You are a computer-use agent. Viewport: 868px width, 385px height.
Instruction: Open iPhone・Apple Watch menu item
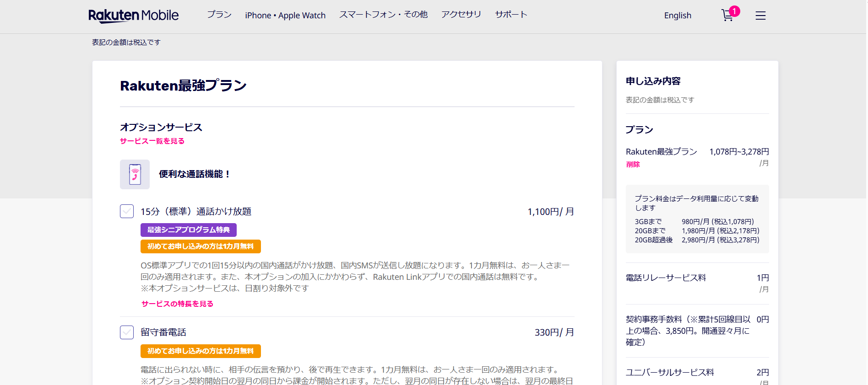coord(285,16)
